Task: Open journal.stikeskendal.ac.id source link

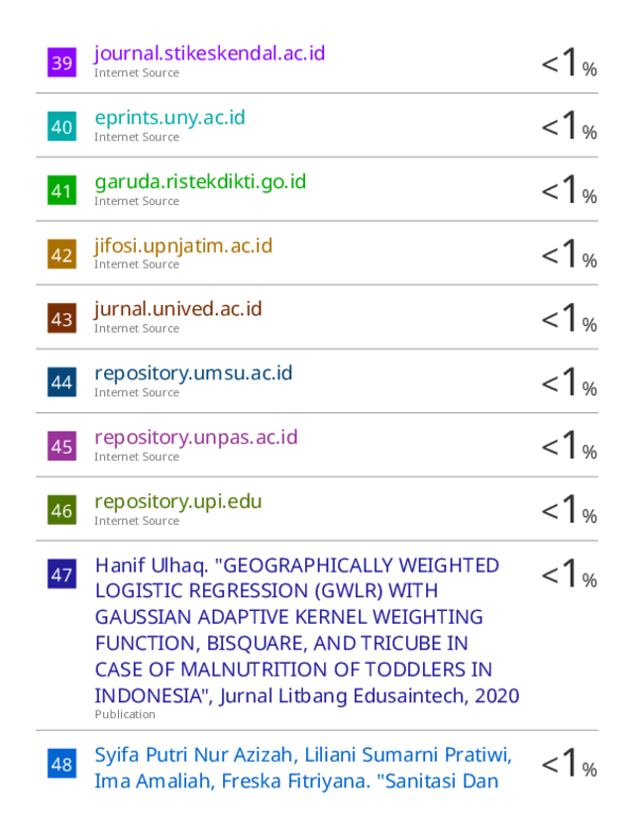Action: point(210,53)
